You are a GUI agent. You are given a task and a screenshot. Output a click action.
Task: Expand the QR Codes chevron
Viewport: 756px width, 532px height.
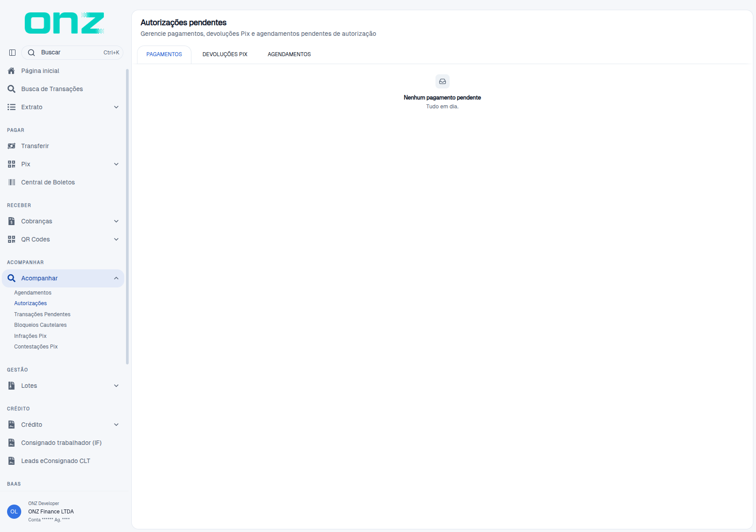point(116,239)
